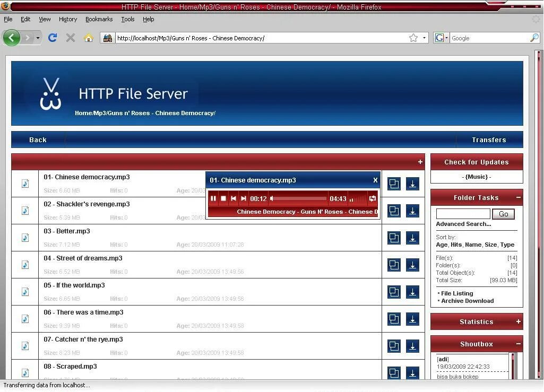Open 01- Chinese democracy.mp3 in new window
Screen dimensions: 544x392
coord(394,184)
